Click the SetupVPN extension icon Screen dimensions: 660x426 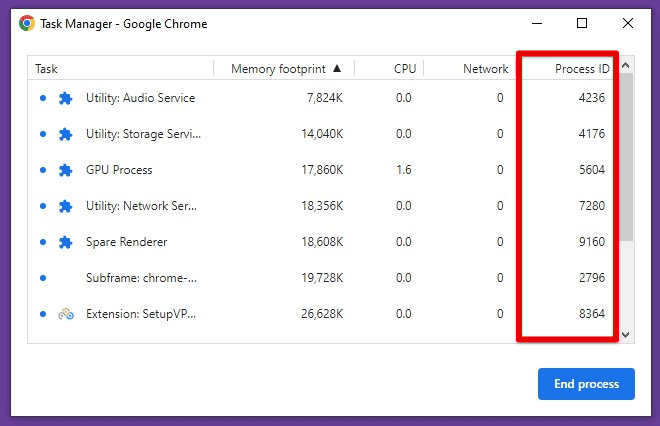[66, 314]
